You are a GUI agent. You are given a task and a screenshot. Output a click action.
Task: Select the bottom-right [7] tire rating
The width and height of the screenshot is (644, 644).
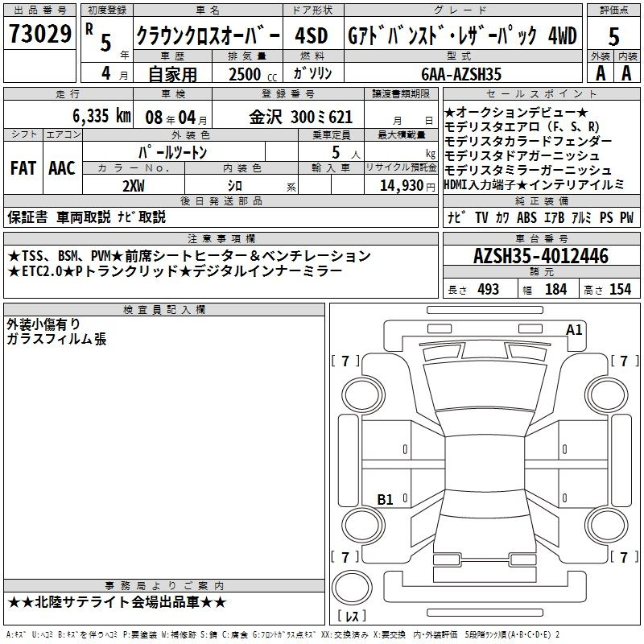[624, 556]
